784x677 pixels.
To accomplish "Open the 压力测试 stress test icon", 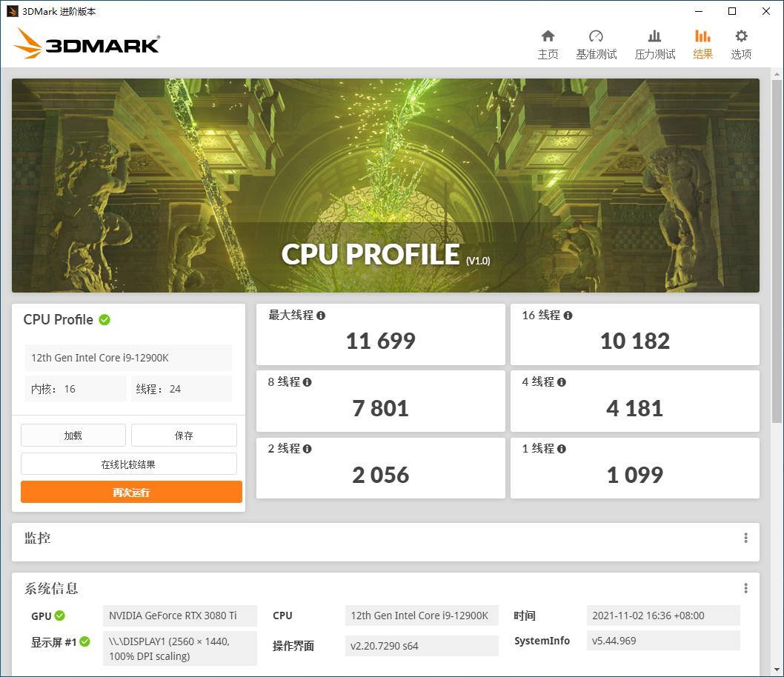I will [x=654, y=43].
